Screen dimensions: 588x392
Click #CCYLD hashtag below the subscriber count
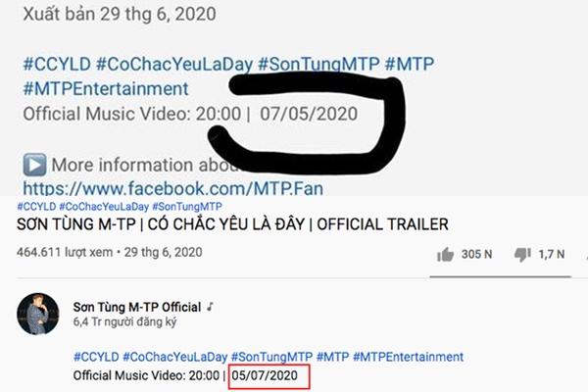point(96,357)
